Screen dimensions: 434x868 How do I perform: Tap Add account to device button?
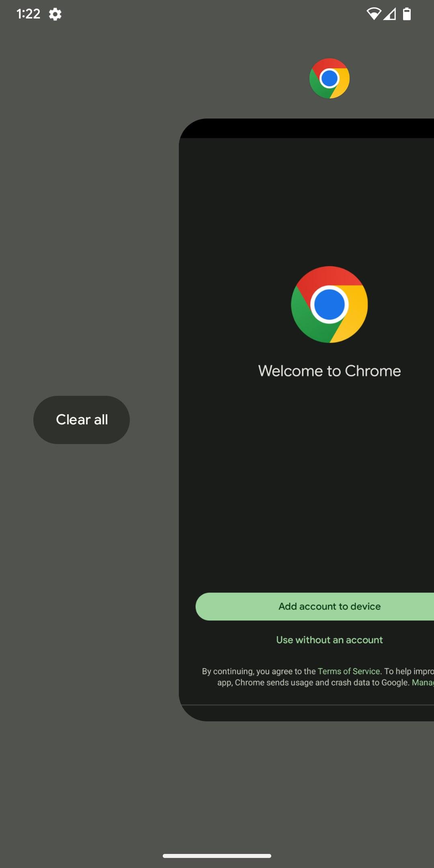(315, 606)
